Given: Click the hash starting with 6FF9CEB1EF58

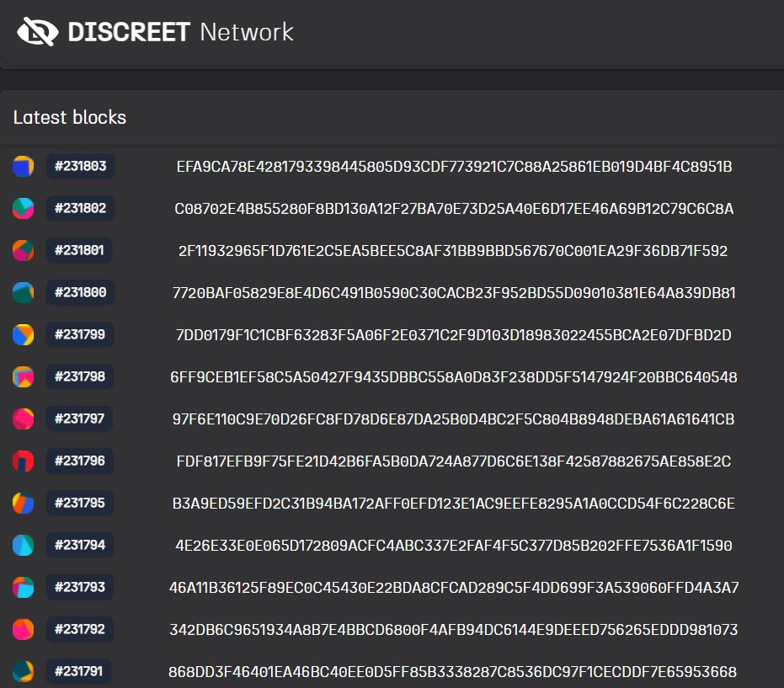Looking at the screenshot, I should pos(454,377).
